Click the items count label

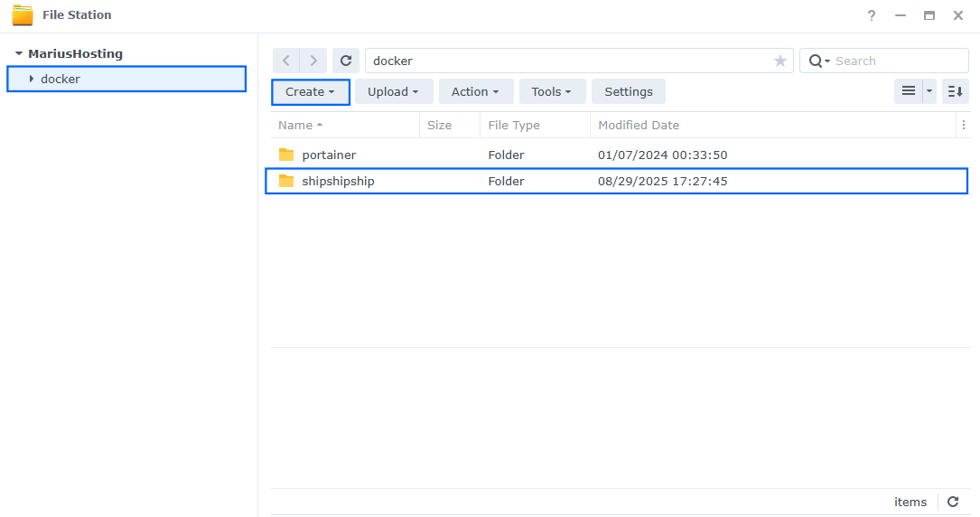point(910,502)
